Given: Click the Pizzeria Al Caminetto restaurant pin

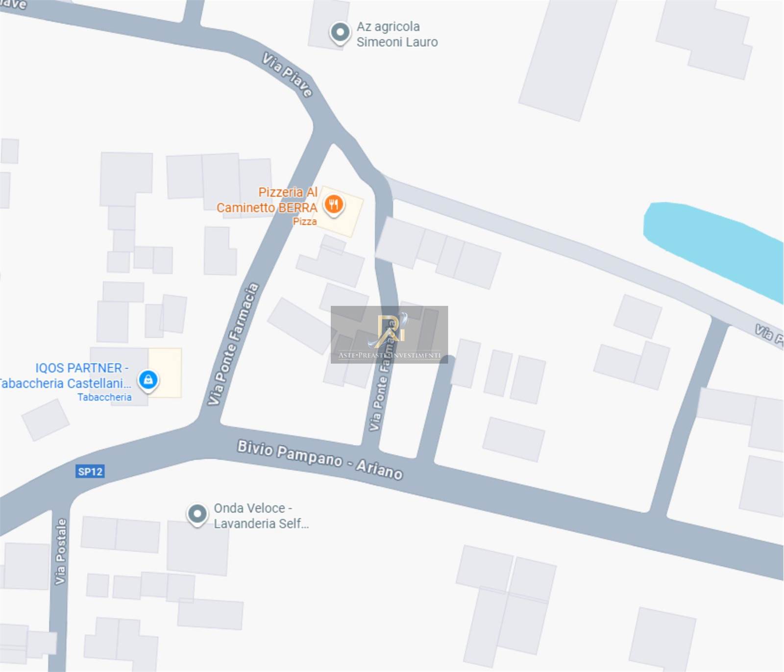Looking at the screenshot, I should [x=334, y=205].
